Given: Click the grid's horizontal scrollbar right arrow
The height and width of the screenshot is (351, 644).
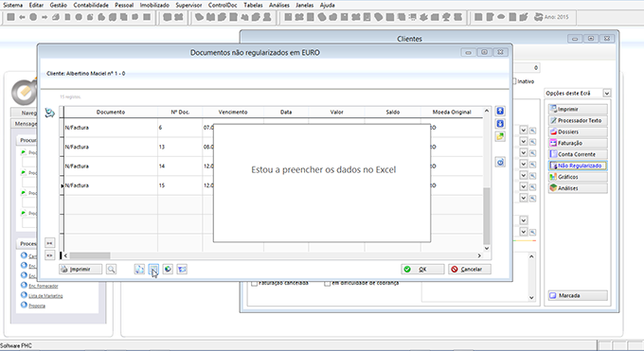Looking at the screenshot, I should pos(479,255).
